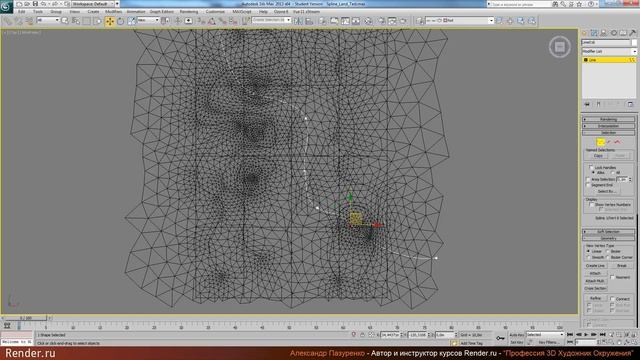Click the Select By... button
Viewport: 640px width, 360px height.
point(606,191)
